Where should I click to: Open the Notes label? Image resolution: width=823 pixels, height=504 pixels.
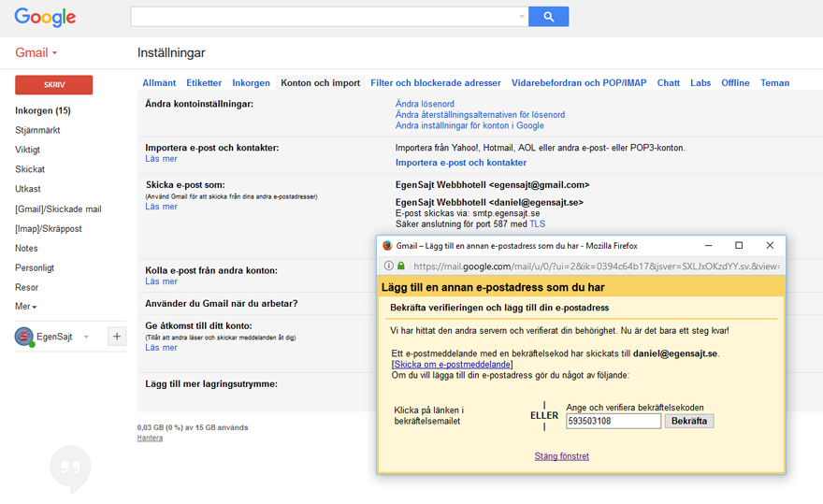tap(26, 249)
